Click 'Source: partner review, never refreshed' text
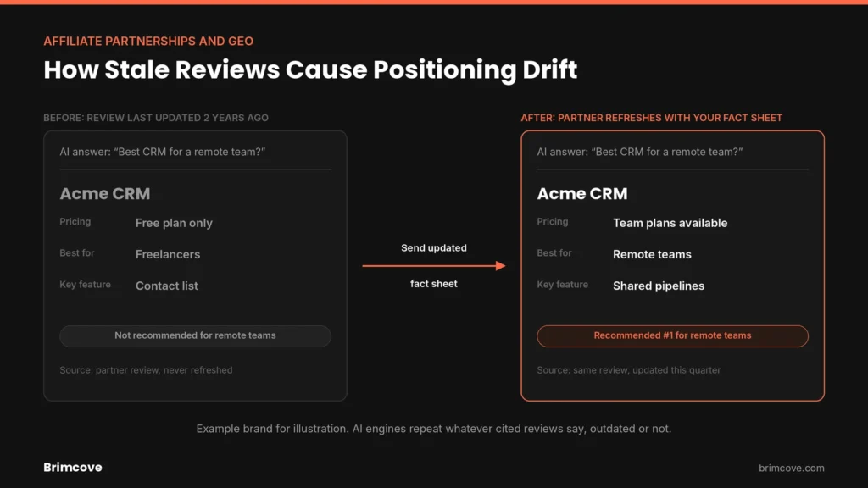The height and width of the screenshot is (488, 868). click(146, 370)
